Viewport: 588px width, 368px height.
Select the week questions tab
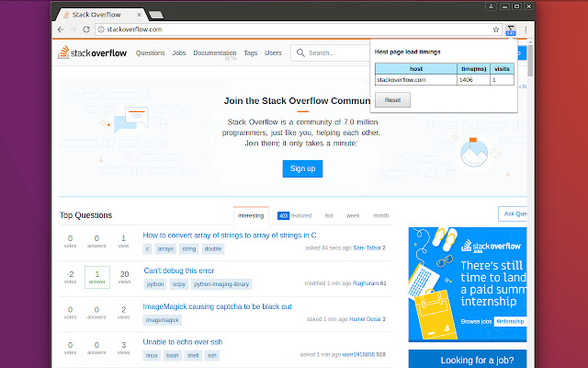click(353, 215)
